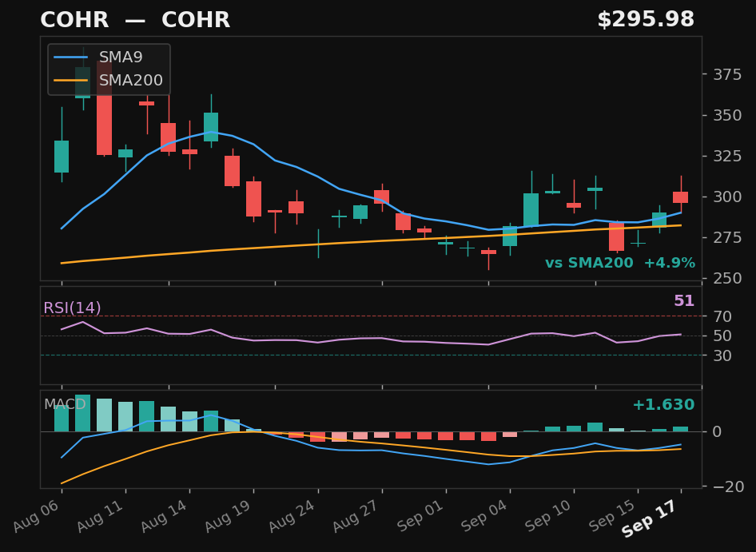Viewport: 756px width, 552px height.
Task: Click the MACD 0 axis label
Action: [718, 431]
